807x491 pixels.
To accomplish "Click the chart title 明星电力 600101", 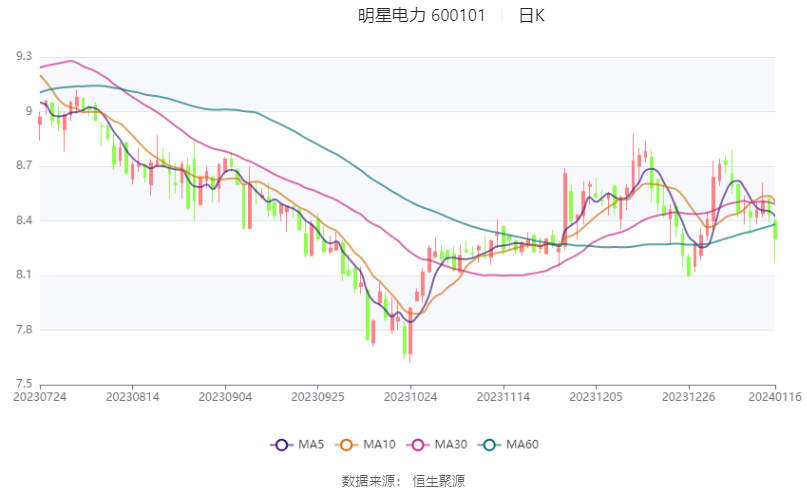I will point(421,15).
